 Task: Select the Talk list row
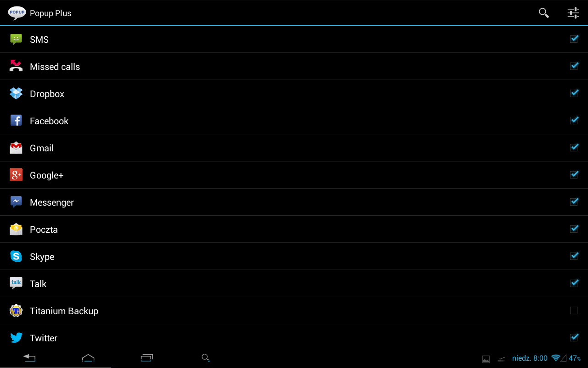pos(294,283)
